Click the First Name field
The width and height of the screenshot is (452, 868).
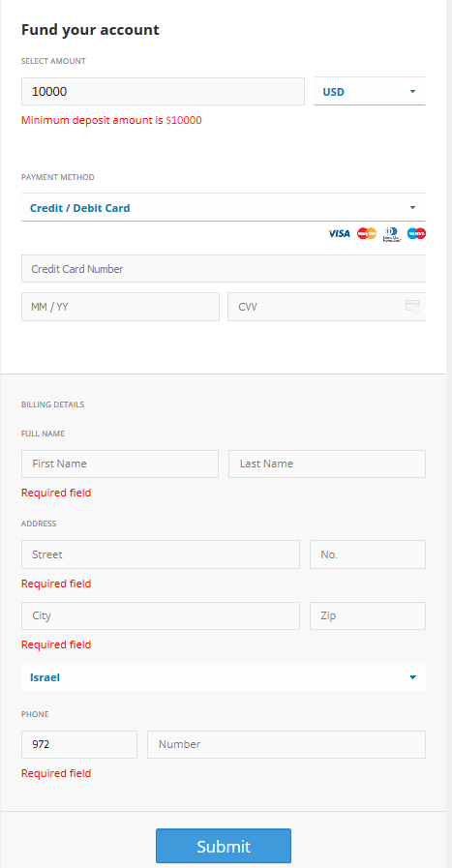coord(120,464)
